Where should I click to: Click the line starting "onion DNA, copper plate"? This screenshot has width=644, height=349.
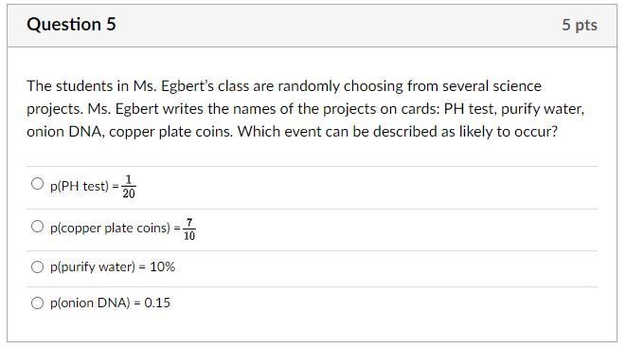click(293, 132)
